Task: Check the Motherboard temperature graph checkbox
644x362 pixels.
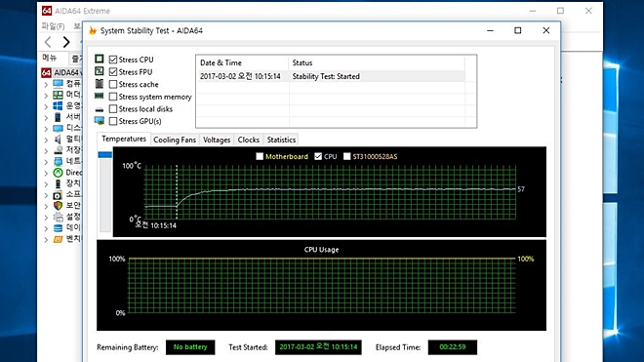Action: click(x=260, y=156)
